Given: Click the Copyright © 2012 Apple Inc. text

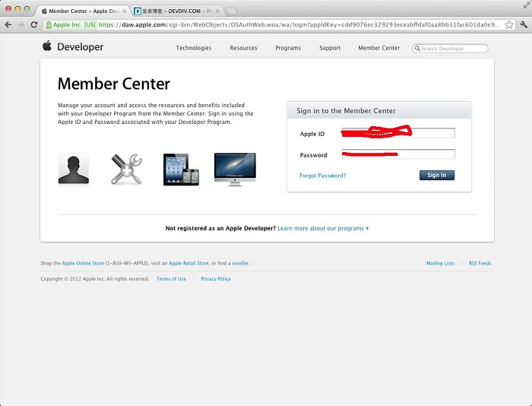Looking at the screenshot, I should pyautogui.click(x=95, y=279).
